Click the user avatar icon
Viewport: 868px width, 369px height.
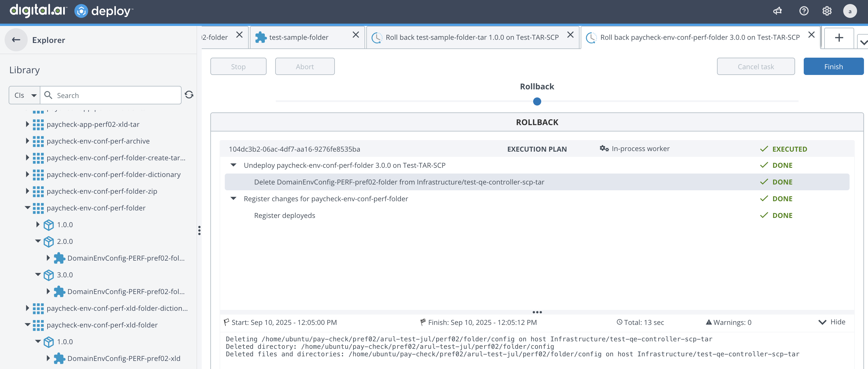(850, 11)
